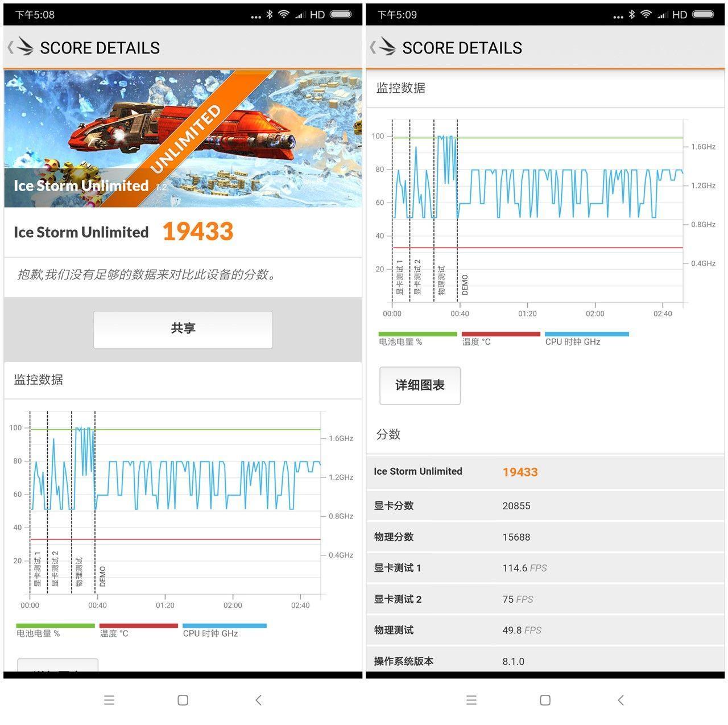The width and height of the screenshot is (728, 725).
Task: Tap the 分数 section heading
Action: 388,434
